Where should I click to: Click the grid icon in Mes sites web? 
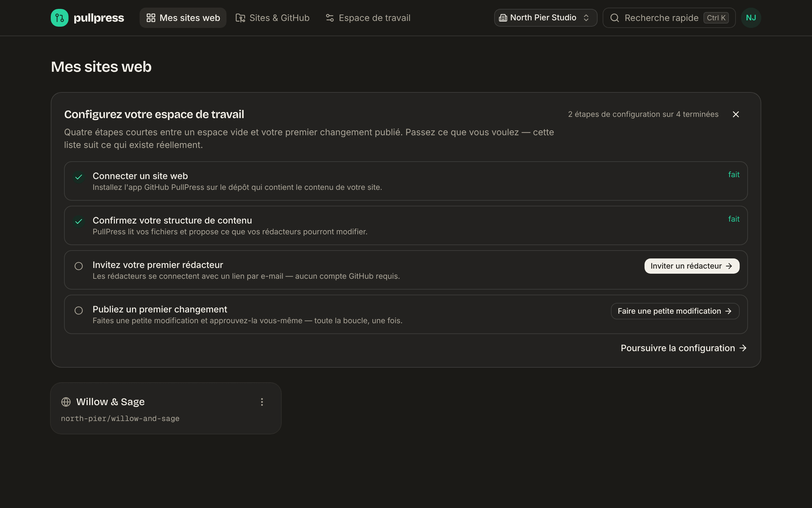[x=151, y=18]
